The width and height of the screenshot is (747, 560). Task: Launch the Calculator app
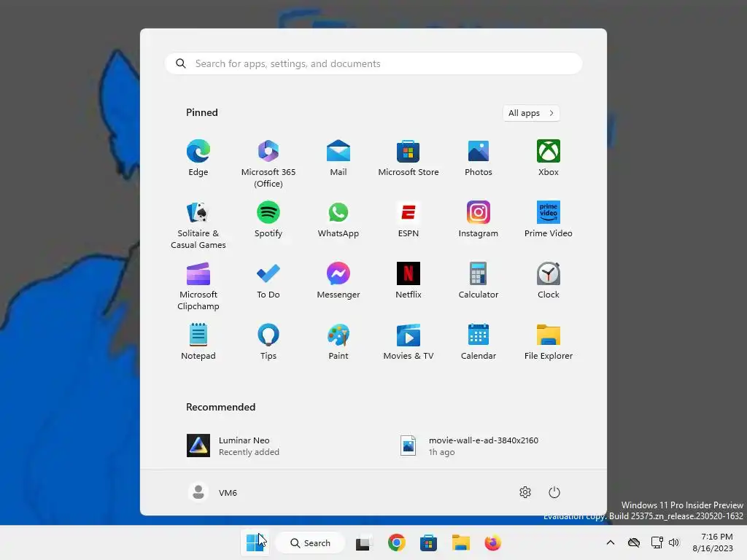(x=479, y=281)
